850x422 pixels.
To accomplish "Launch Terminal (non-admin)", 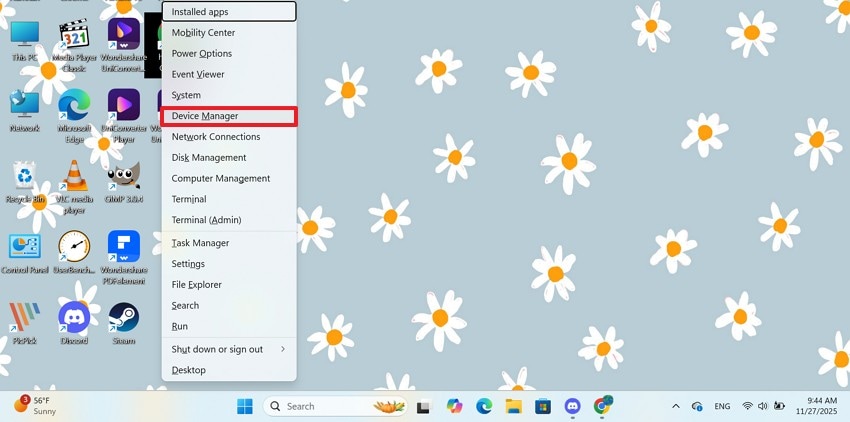I will (229, 199).
